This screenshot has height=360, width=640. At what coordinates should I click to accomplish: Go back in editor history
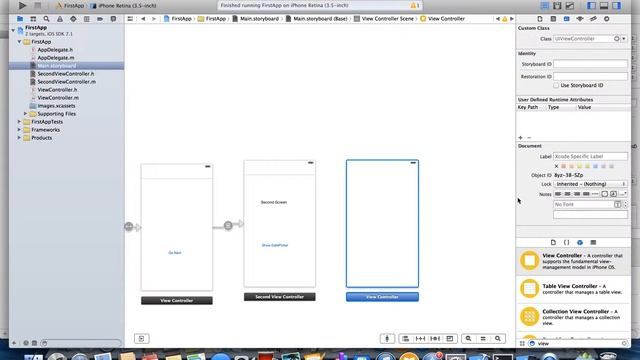point(143,19)
